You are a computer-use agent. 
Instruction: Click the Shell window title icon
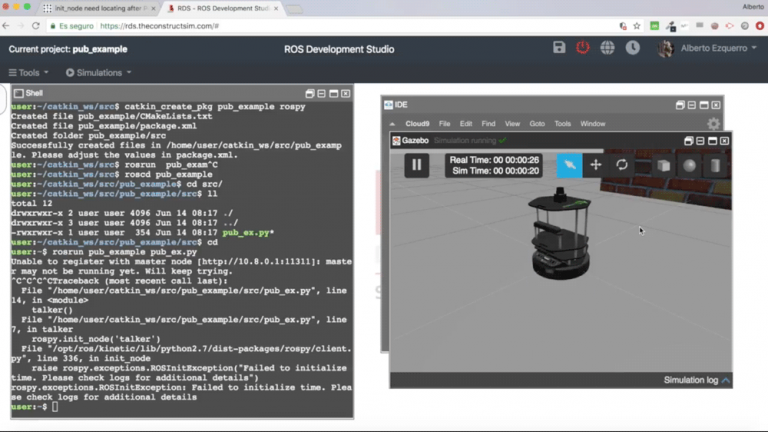[19, 93]
